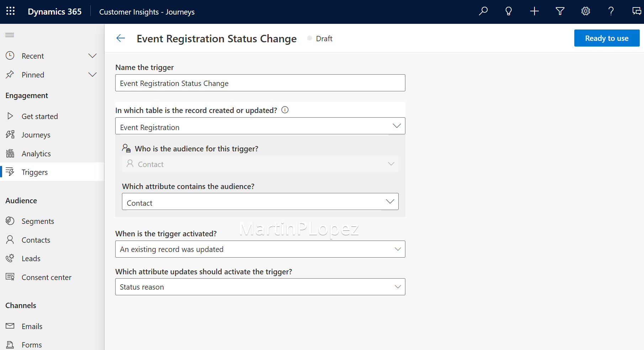Open Get started from the sidebar
Screen dimensions: 644x350
tap(39, 116)
